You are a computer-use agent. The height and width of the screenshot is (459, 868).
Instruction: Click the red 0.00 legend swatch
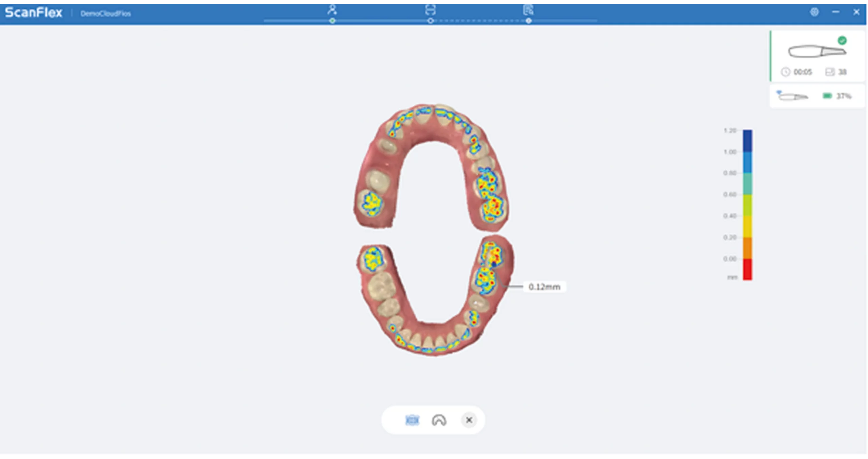[x=748, y=269]
